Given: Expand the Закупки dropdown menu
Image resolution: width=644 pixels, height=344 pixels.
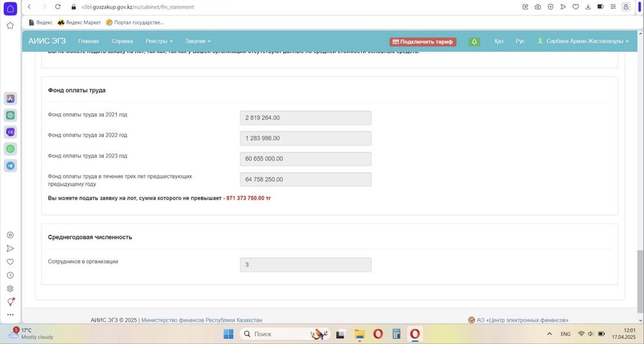Looking at the screenshot, I should 198,41.
